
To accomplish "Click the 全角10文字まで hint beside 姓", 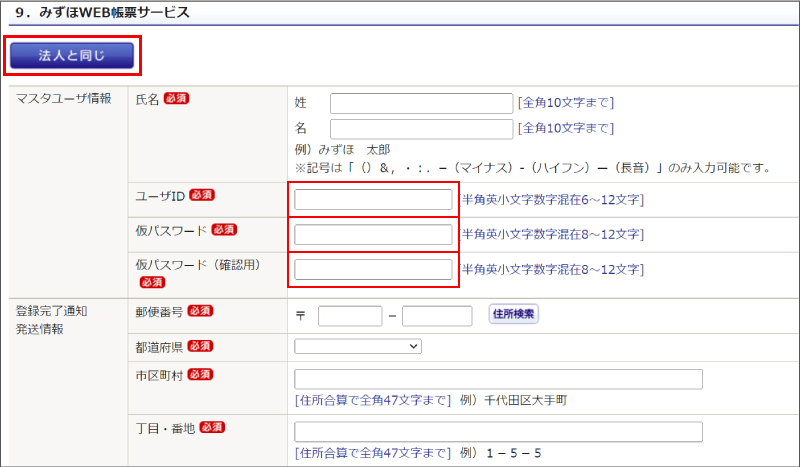I will [566, 103].
